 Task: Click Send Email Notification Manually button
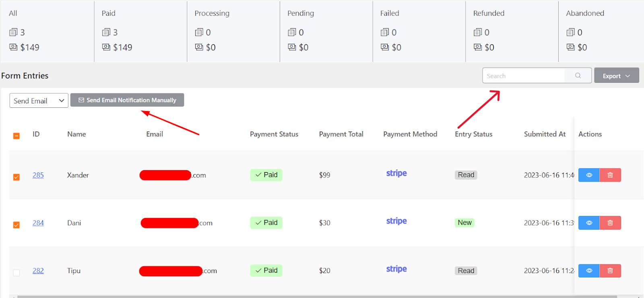[127, 100]
